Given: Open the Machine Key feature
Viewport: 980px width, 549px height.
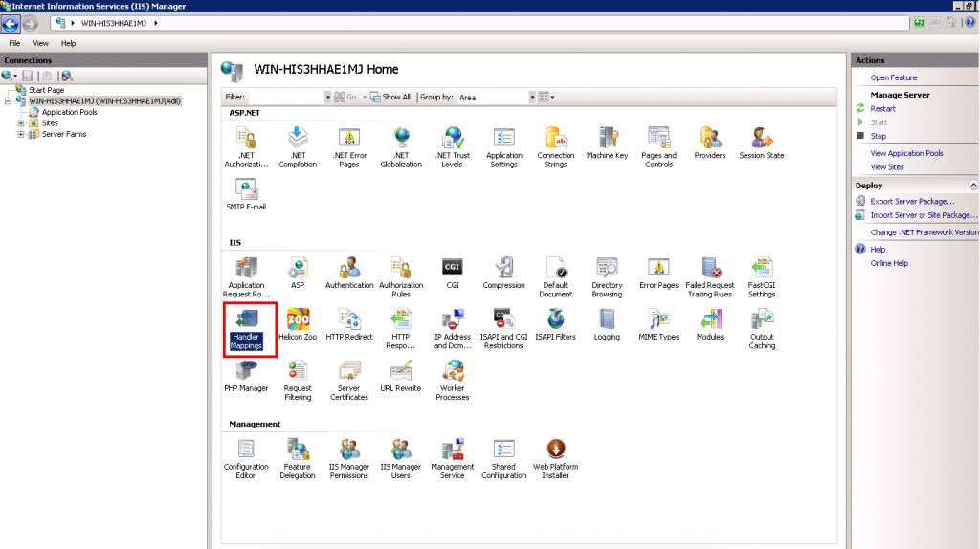Looking at the screenshot, I should [x=607, y=143].
